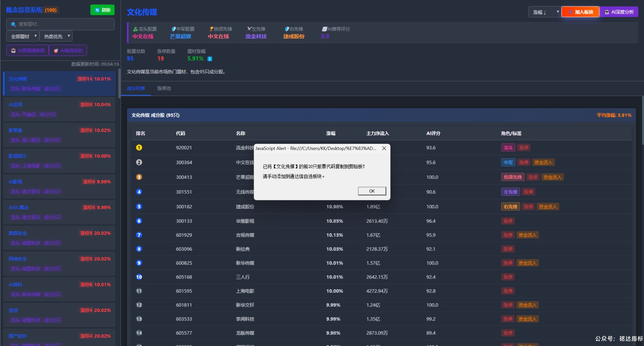Click the 涨幅 column header
644x346 pixels.
coord(331,133)
